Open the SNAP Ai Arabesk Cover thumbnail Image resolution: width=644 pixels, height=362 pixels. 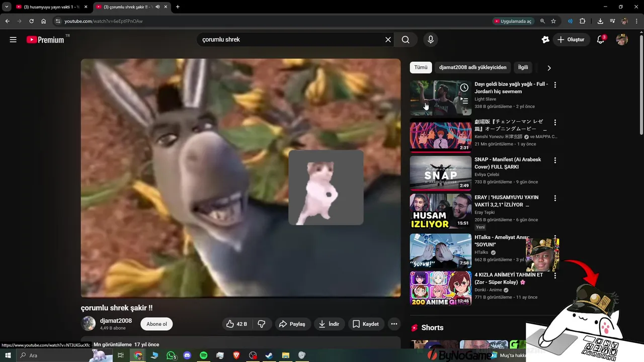[440, 173]
